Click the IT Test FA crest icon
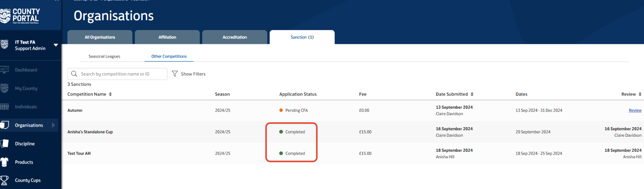The image size is (644, 189). (4, 45)
